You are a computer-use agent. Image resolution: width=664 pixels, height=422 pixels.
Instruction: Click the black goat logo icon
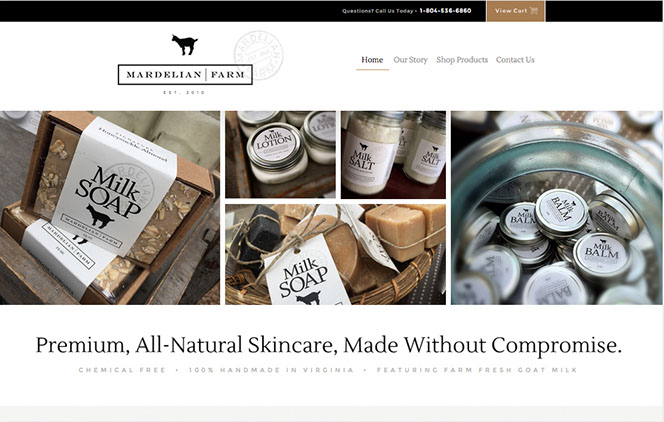[x=185, y=44]
